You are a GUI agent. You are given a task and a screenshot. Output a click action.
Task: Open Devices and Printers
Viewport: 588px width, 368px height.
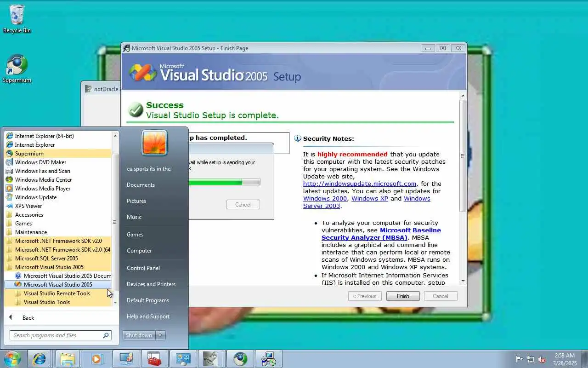153,284
